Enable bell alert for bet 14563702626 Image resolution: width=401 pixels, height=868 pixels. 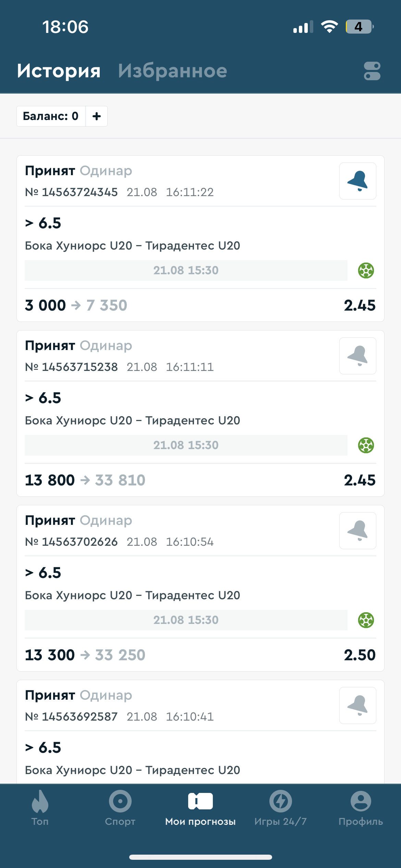point(357,531)
